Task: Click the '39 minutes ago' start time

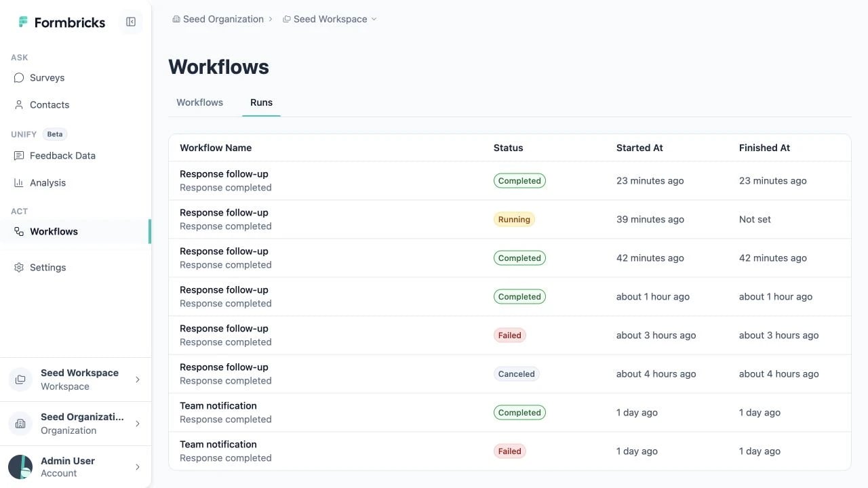Action: (650, 220)
